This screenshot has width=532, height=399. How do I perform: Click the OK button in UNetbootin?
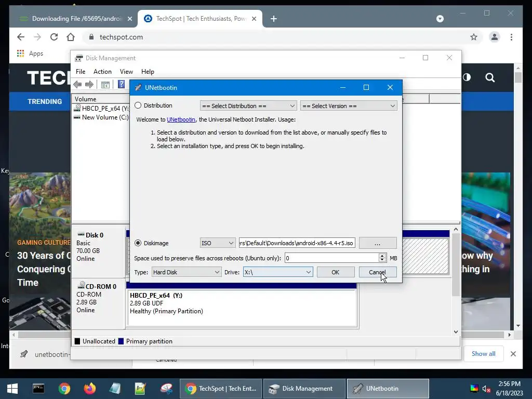pos(335,272)
